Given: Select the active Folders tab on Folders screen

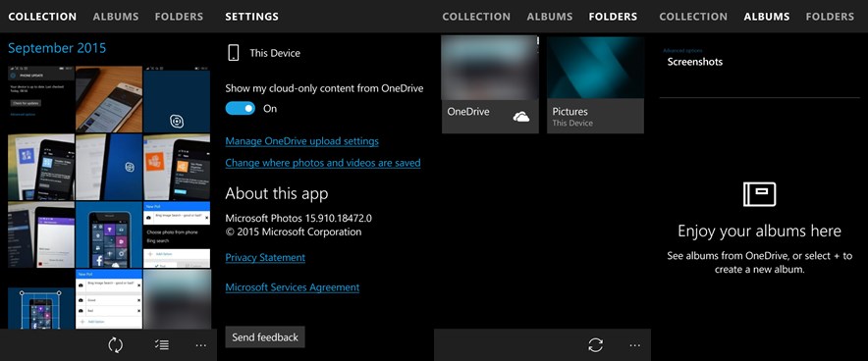Looking at the screenshot, I should click(613, 17).
